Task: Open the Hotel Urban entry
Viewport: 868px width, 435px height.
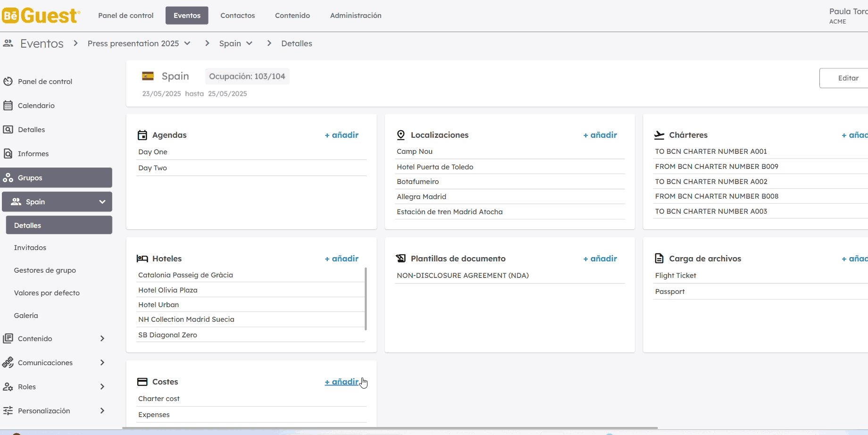Action: (x=250, y=305)
